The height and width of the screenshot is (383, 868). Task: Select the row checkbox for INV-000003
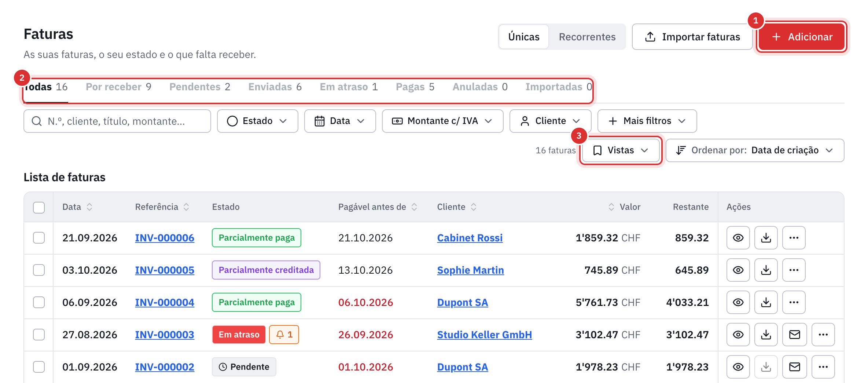point(39,335)
